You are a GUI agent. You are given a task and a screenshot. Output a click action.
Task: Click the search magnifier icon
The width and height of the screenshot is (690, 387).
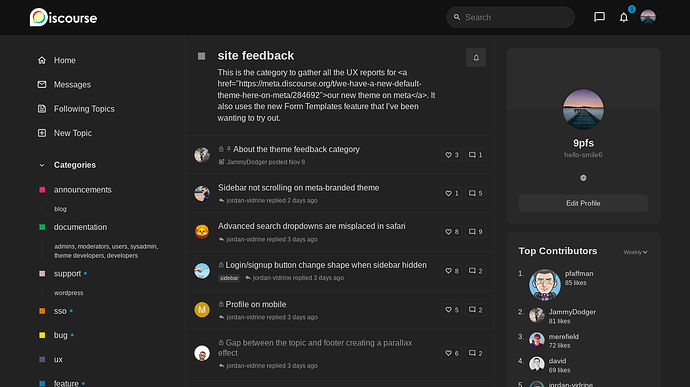click(457, 17)
